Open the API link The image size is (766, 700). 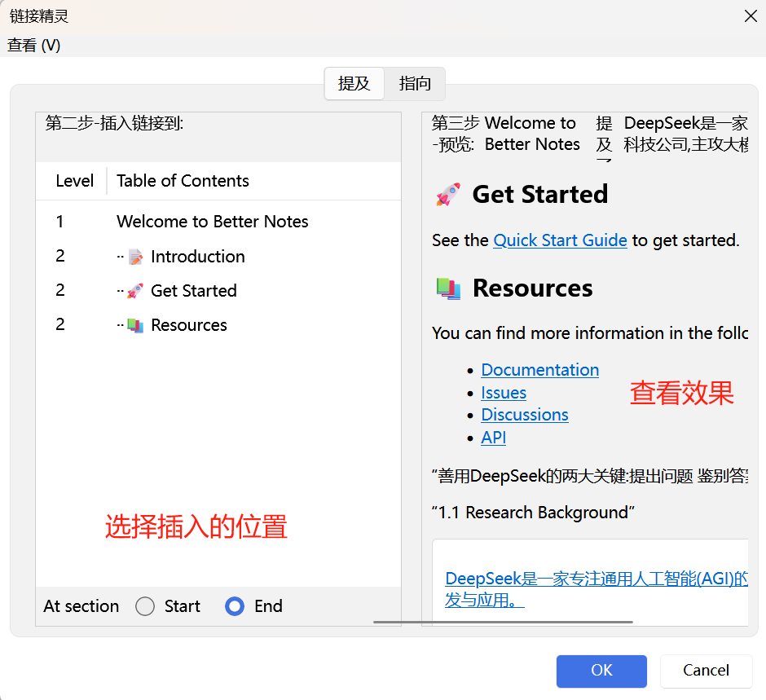coord(493,438)
